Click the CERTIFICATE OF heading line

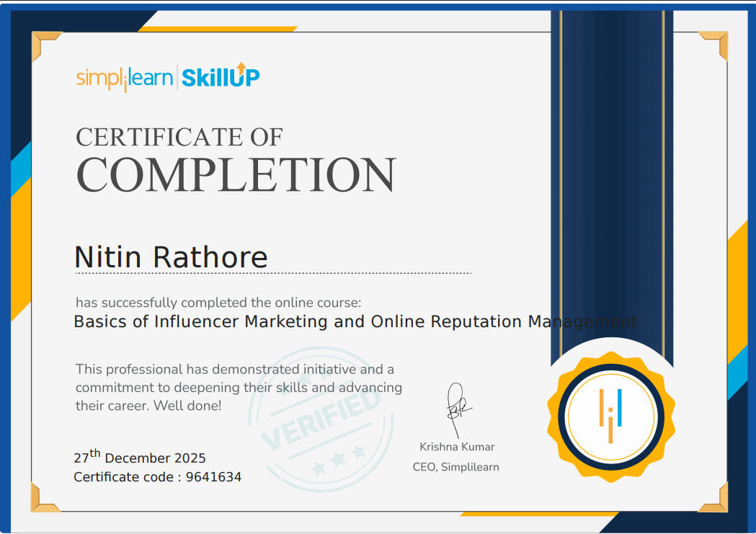pos(179,136)
